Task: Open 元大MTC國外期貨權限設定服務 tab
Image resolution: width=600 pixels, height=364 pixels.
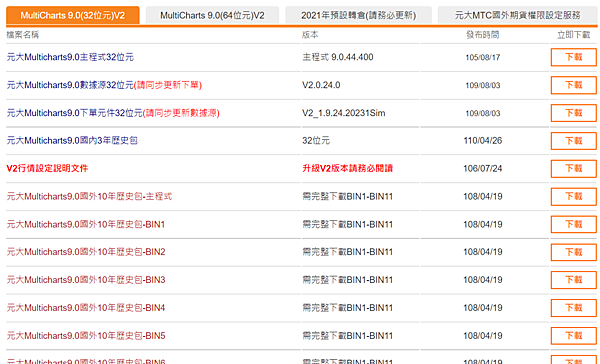Action: [x=518, y=15]
